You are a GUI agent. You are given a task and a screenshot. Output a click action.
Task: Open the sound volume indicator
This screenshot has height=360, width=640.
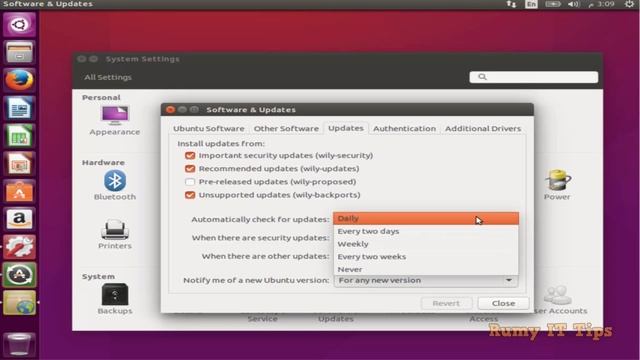(573, 4)
